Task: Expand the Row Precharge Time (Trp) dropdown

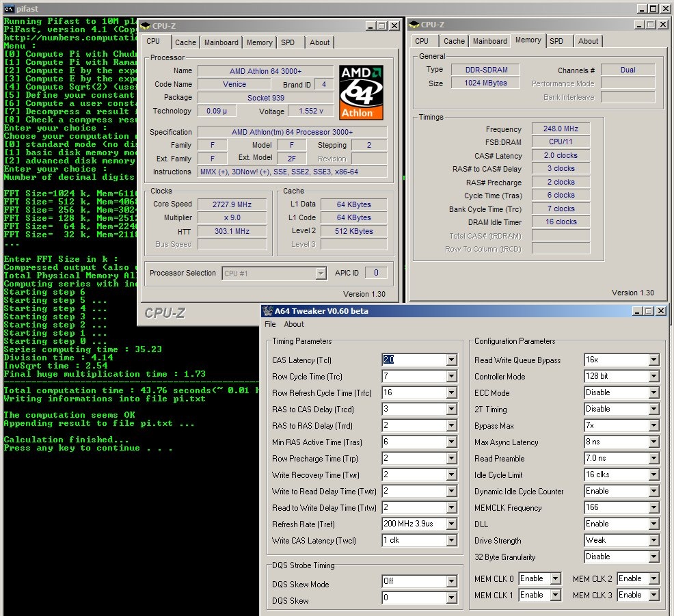Action: [451, 458]
